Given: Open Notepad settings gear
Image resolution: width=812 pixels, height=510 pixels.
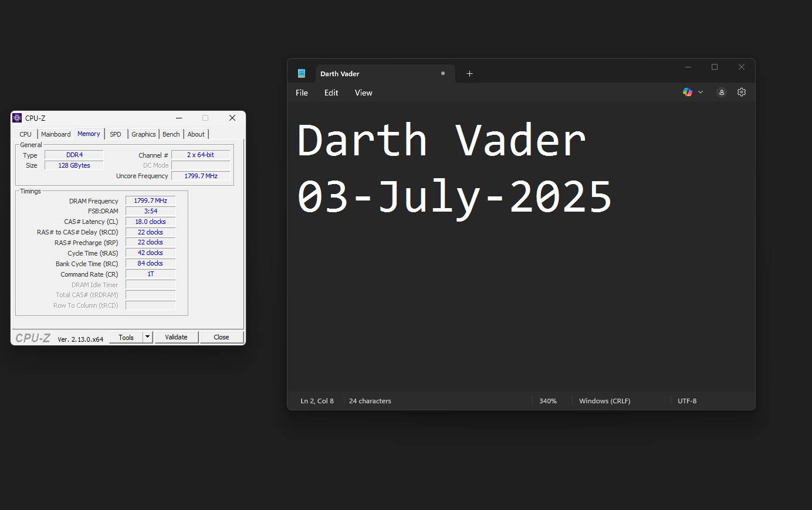Looking at the screenshot, I should tap(742, 92).
